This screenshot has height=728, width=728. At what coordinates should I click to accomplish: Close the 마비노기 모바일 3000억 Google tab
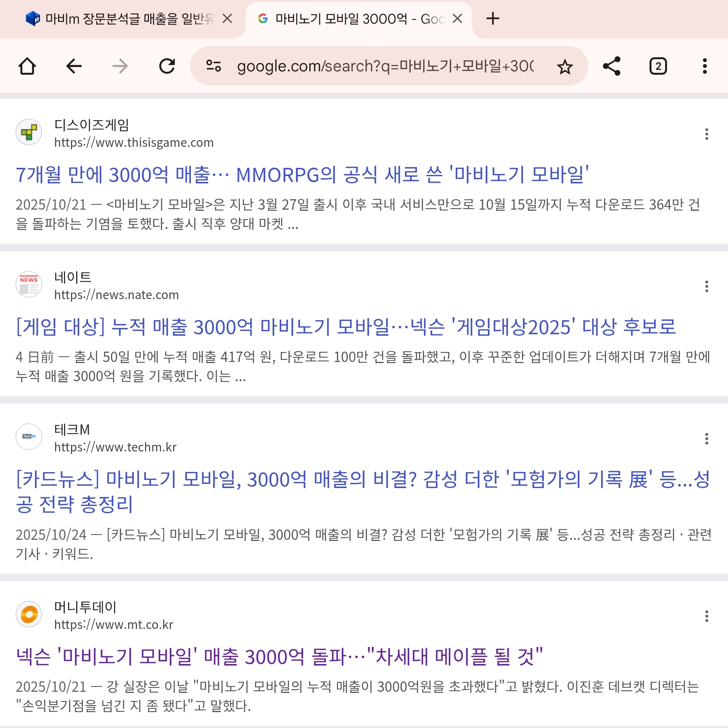(457, 18)
